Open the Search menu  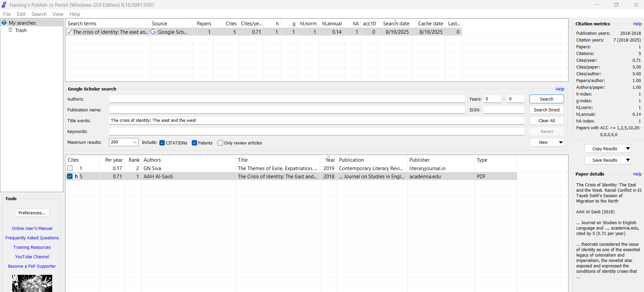click(39, 14)
